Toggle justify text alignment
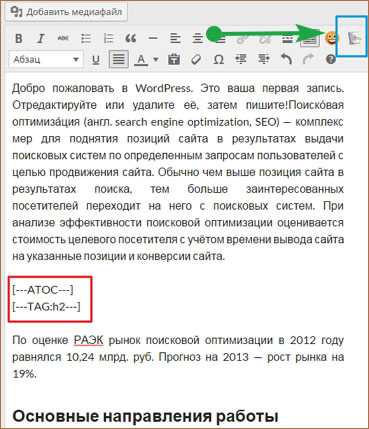This screenshot has height=429, width=369. (118, 60)
